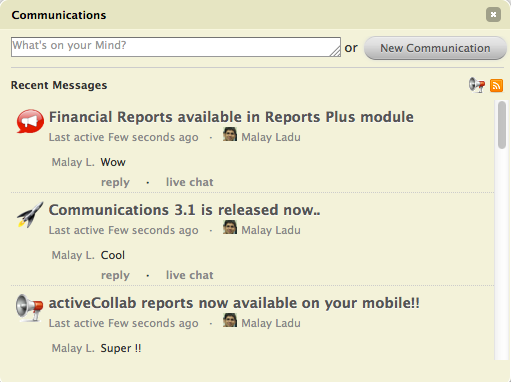Click the megaphone icon beside Recent Messages
The image size is (511, 382).
point(477,85)
